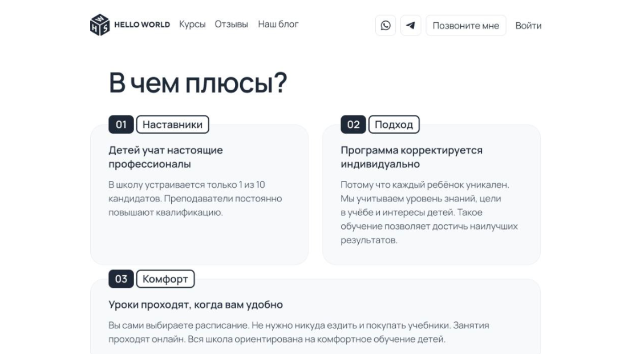Open the Telegram contact icon
The height and width of the screenshot is (354, 644).
pyautogui.click(x=410, y=26)
